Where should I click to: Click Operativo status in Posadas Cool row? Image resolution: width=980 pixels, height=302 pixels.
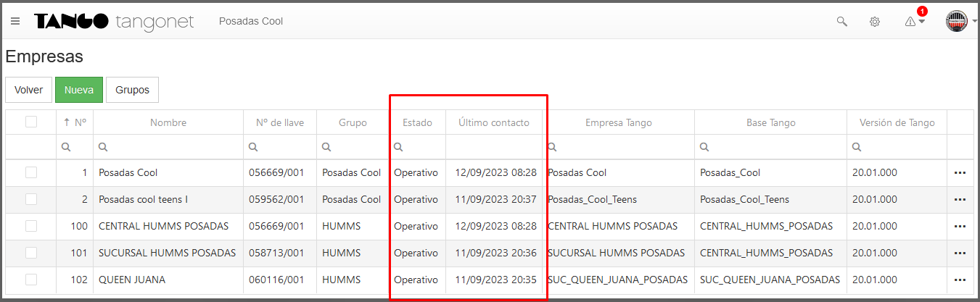[x=416, y=172]
